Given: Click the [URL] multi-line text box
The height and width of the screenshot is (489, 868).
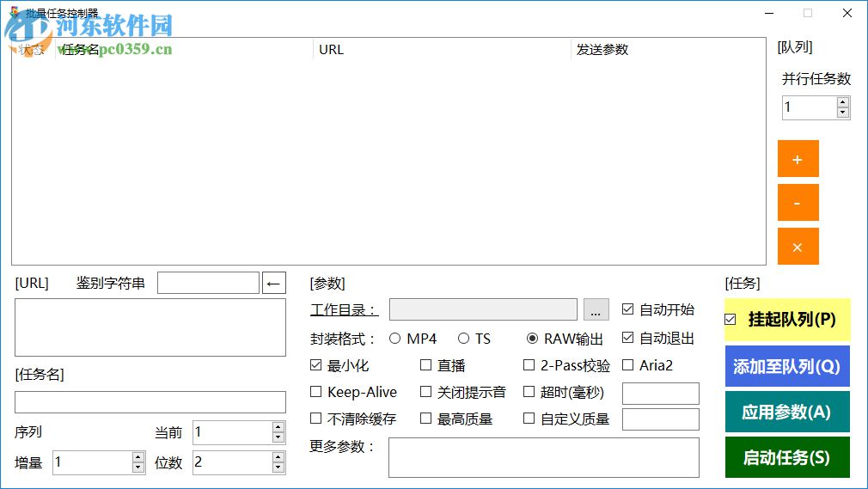Looking at the screenshot, I should [x=150, y=327].
